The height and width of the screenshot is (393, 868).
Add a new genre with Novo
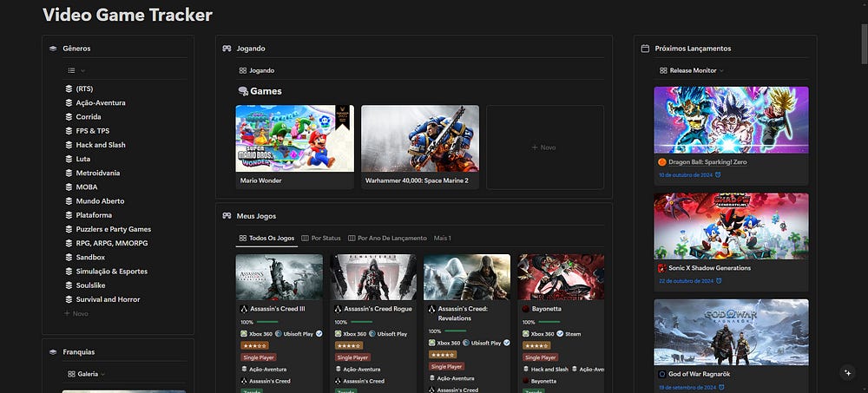click(76, 314)
